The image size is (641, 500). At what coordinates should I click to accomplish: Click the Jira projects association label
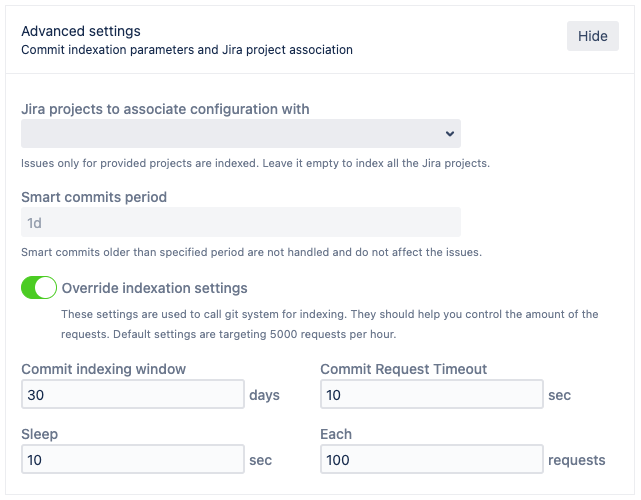pos(165,108)
